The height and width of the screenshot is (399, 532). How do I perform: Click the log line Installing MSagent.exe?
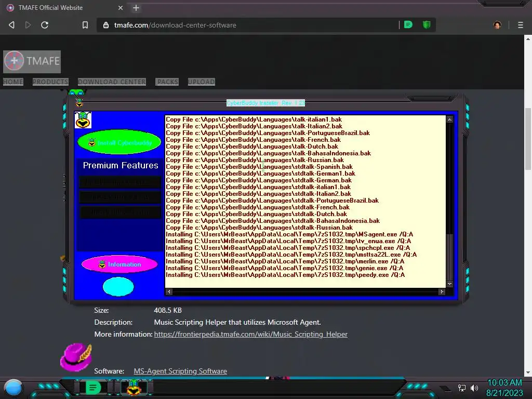[289, 234]
